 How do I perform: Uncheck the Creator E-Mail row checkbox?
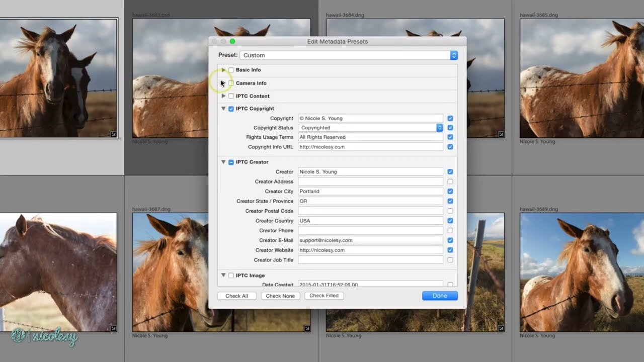[450, 240]
